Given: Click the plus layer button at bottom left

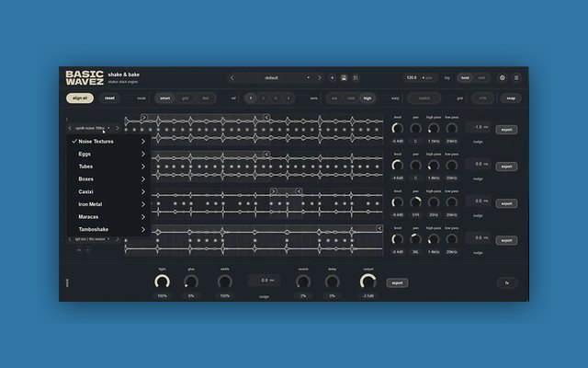Looking at the screenshot, I should click(x=88, y=249).
